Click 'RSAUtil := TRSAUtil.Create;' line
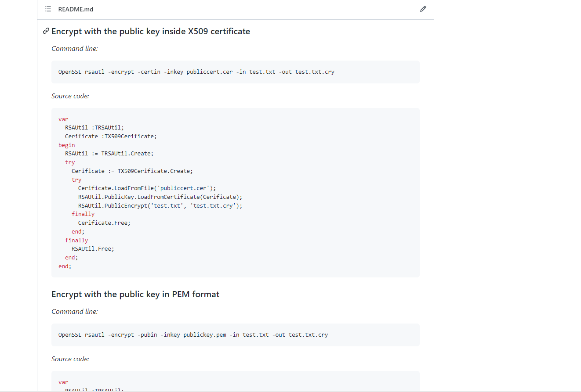 [x=109, y=154]
